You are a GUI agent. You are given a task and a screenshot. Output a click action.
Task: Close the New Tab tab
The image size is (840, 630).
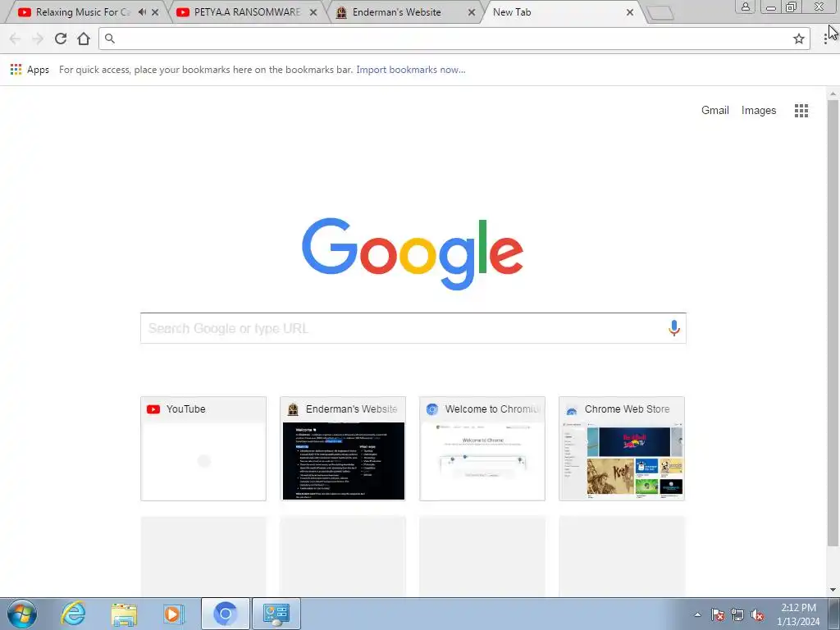[x=630, y=11]
